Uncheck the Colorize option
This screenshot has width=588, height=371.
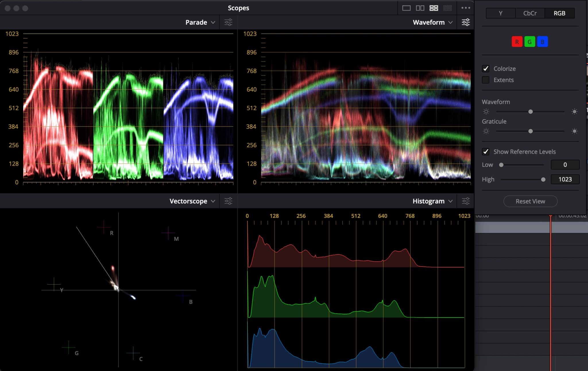(486, 68)
